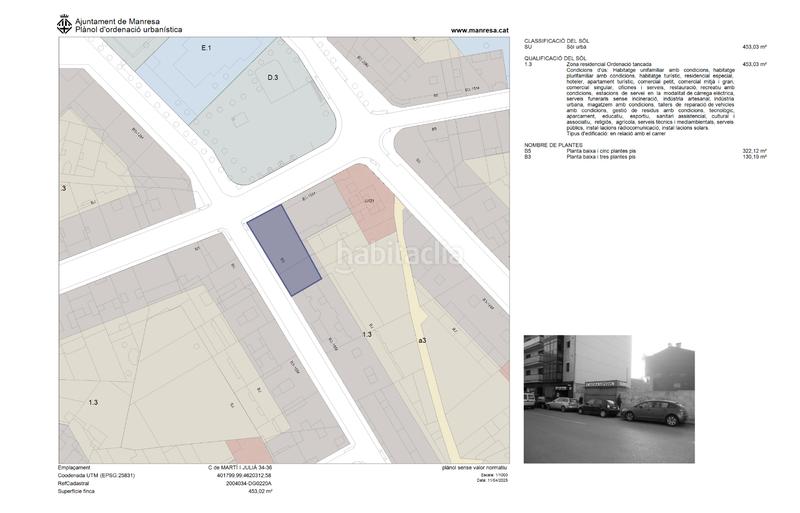This screenshot has width=800, height=513.
Task: Select the yellow a3 path label
Action: [x=423, y=341]
